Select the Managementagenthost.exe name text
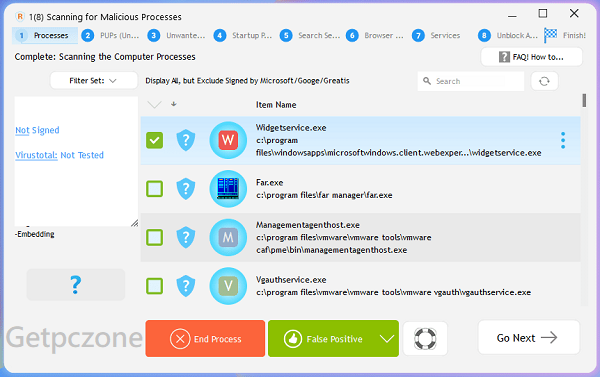 tap(308, 225)
